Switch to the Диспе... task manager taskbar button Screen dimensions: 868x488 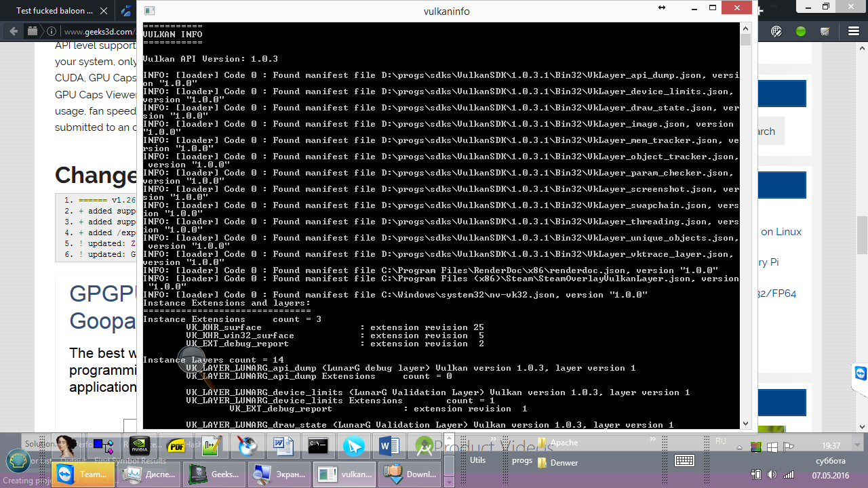point(150,474)
